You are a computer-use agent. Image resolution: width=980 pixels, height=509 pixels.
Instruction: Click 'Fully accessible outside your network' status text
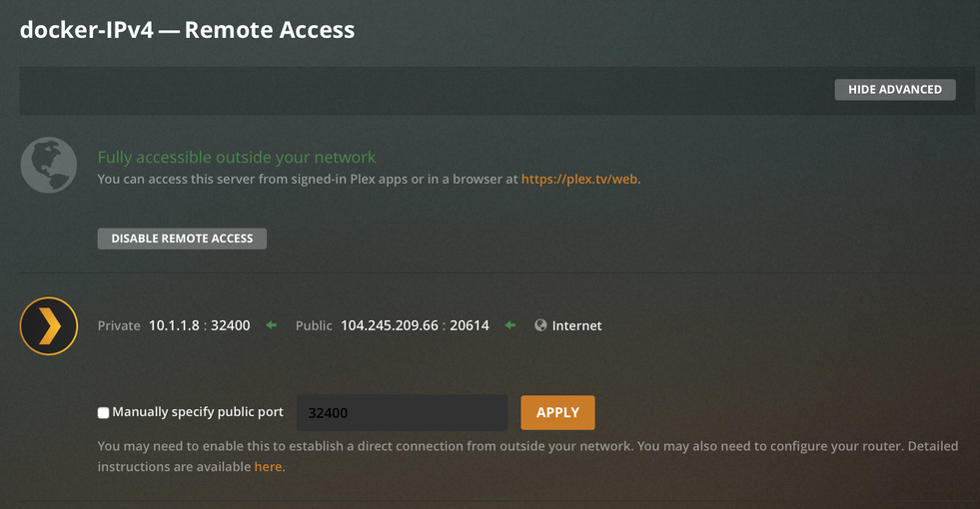coord(237,157)
